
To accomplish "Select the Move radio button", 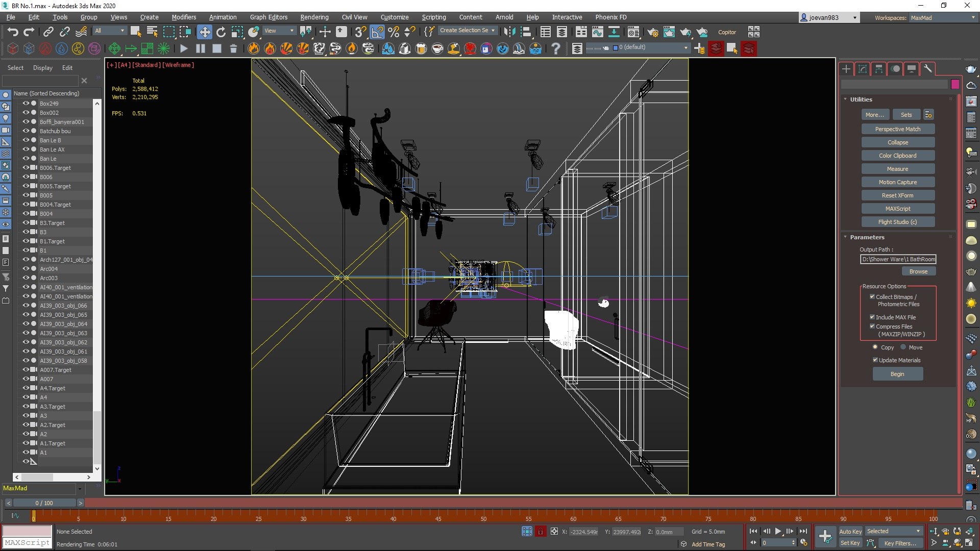I will point(903,347).
